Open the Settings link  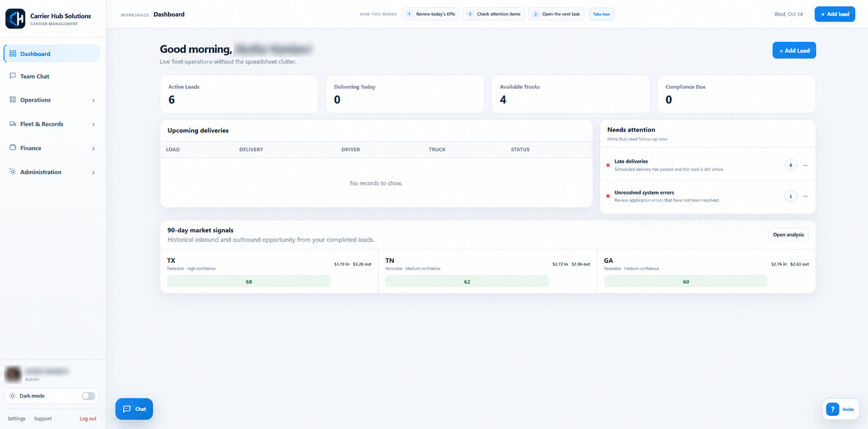click(17, 419)
